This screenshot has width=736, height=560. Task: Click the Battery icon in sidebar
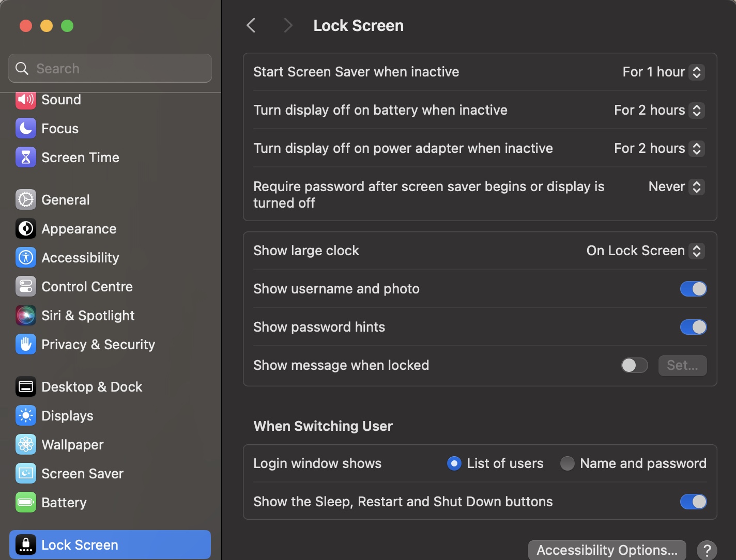pos(26,503)
